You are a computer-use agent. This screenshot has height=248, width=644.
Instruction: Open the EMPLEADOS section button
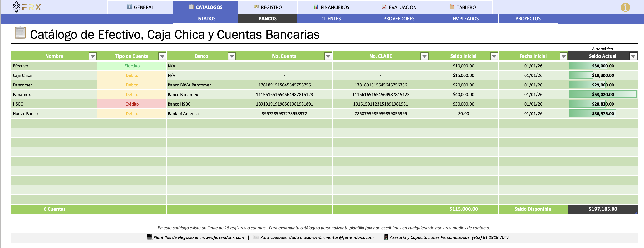pos(465,19)
